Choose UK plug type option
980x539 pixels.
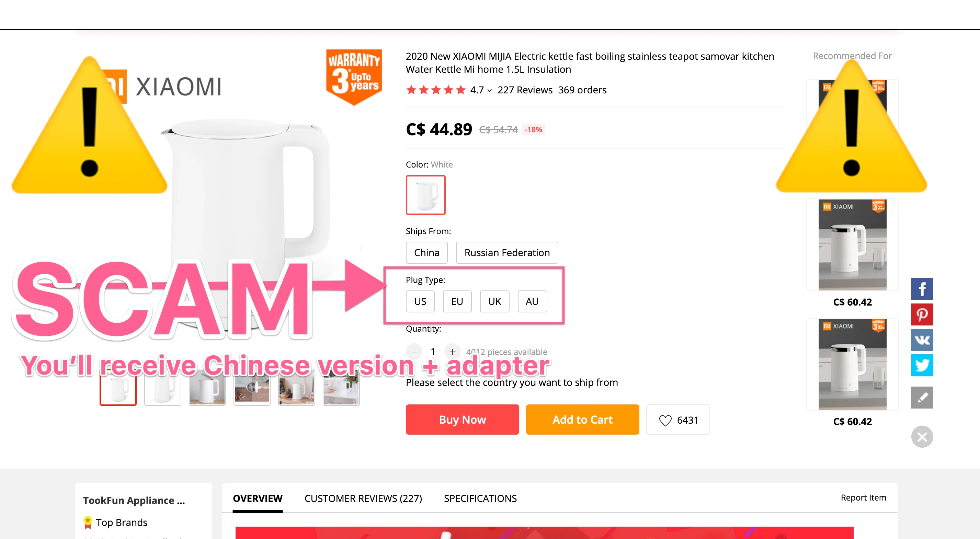pyautogui.click(x=494, y=301)
